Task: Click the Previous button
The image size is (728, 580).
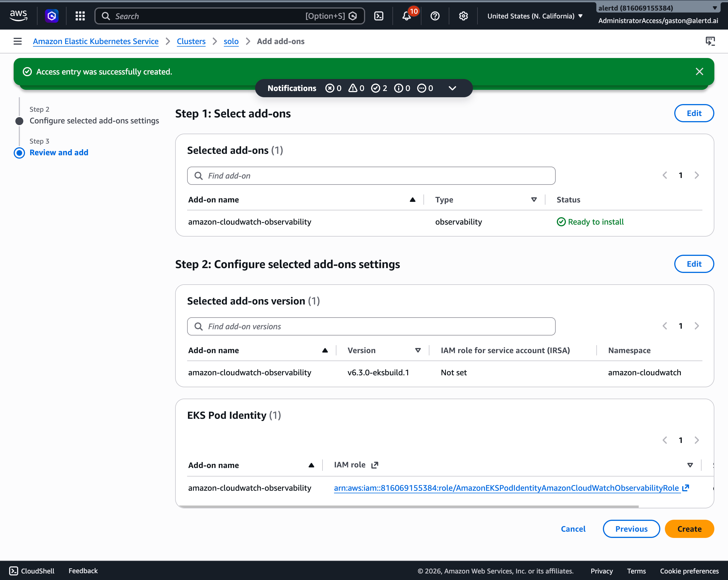Action: [x=631, y=529]
